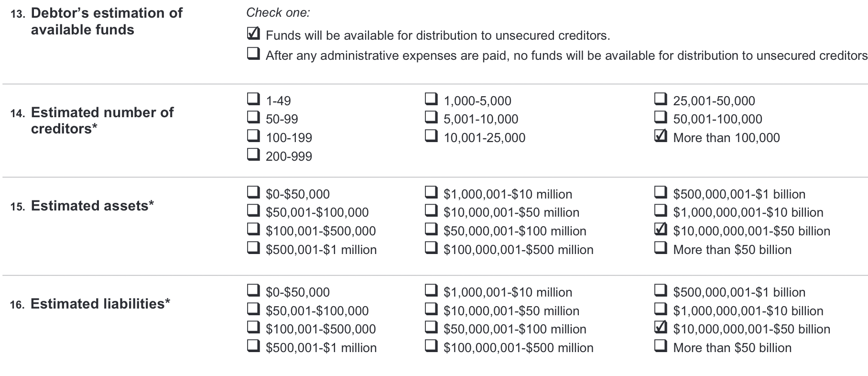Tick $10,000,001-$50 million liabilities box
Viewport: 868px width, 376px height.
[431, 309]
